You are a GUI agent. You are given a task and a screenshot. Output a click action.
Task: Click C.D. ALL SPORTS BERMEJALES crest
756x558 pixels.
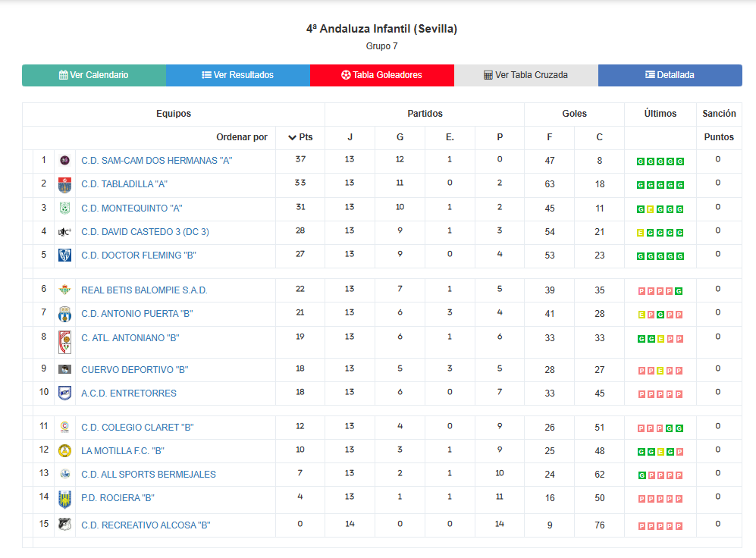(x=64, y=474)
